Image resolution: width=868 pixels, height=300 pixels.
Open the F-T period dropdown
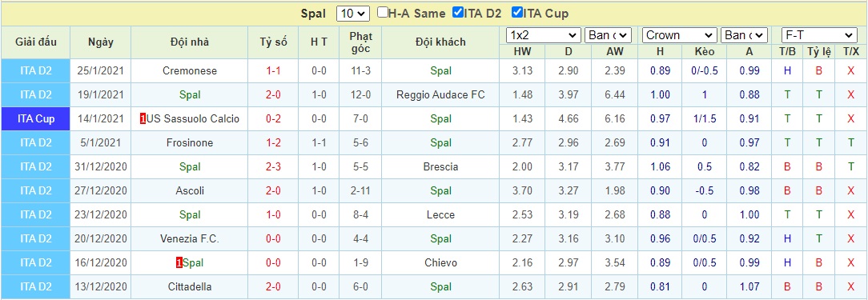pyautogui.click(x=818, y=35)
